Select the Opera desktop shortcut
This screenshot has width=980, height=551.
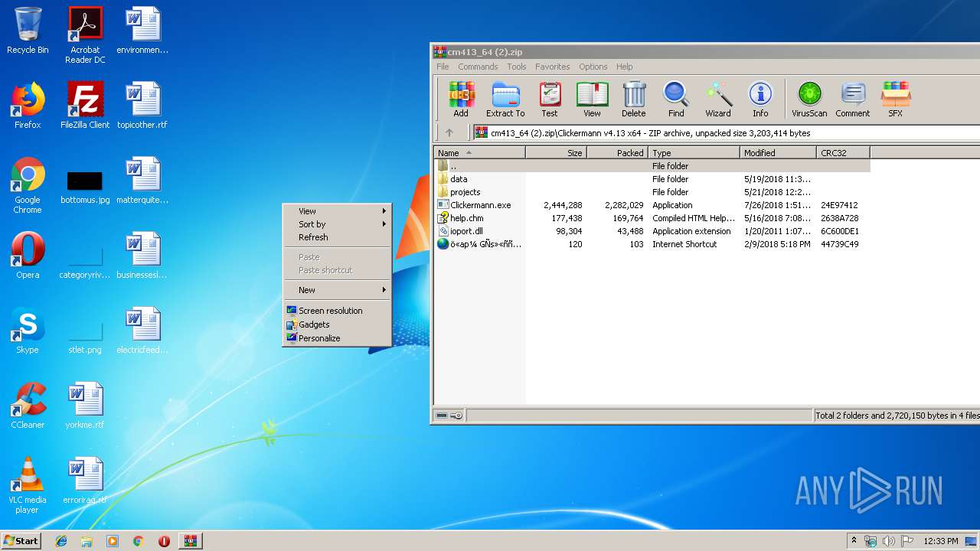(x=28, y=256)
